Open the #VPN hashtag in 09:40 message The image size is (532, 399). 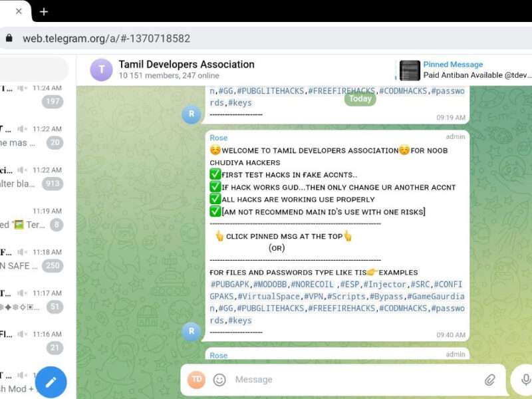click(x=313, y=297)
